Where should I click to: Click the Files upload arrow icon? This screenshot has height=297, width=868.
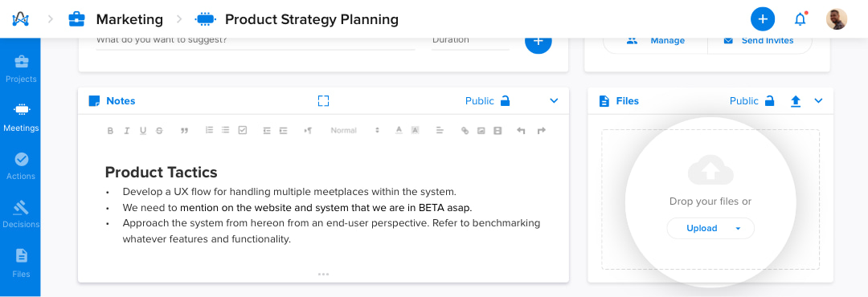[796, 100]
